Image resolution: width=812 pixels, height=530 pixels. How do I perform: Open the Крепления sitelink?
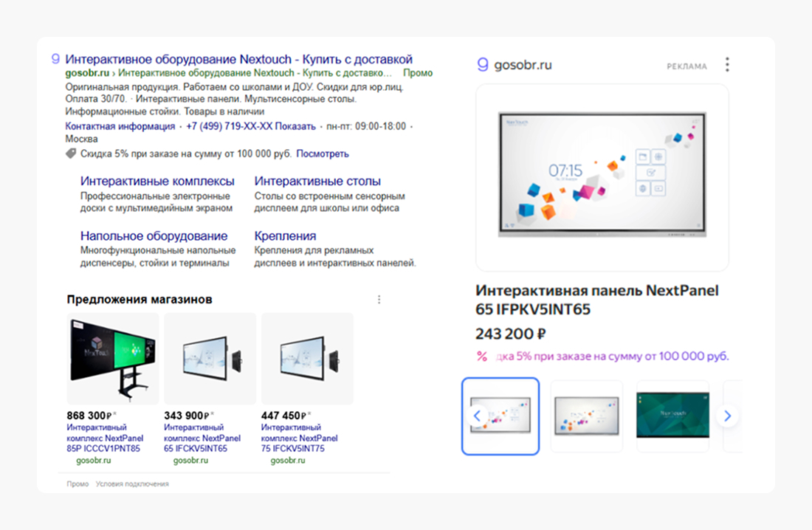tap(286, 235)
